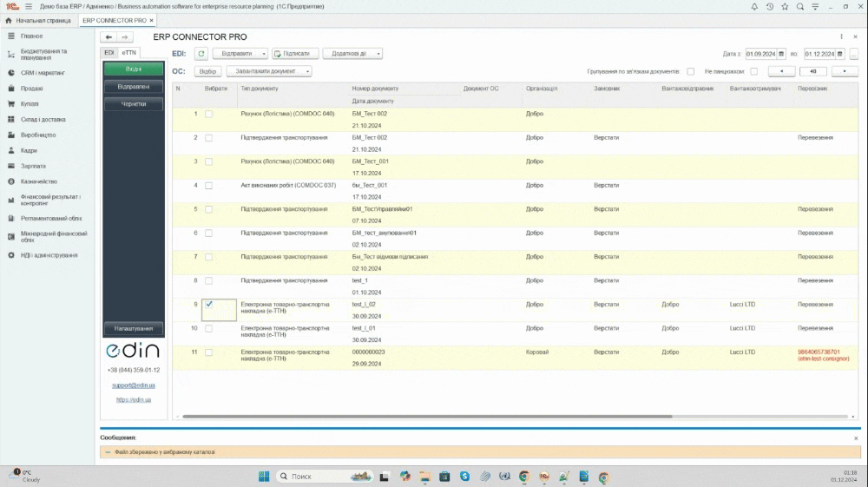Switch to the eTTN tab
Image resolution: width=868 pixels, height=487 pixels.
click(x=129, y=53)
